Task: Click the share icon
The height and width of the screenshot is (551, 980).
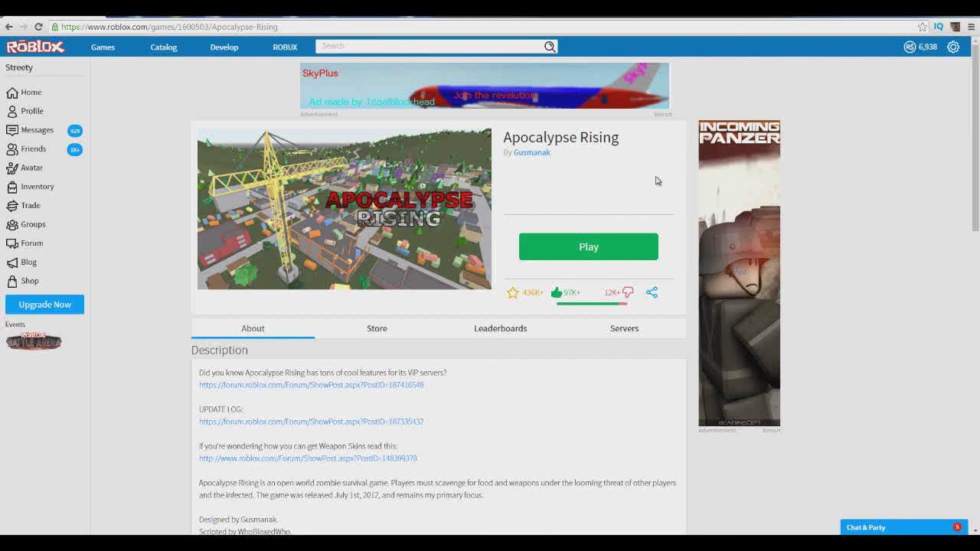Action: [652, 292]
